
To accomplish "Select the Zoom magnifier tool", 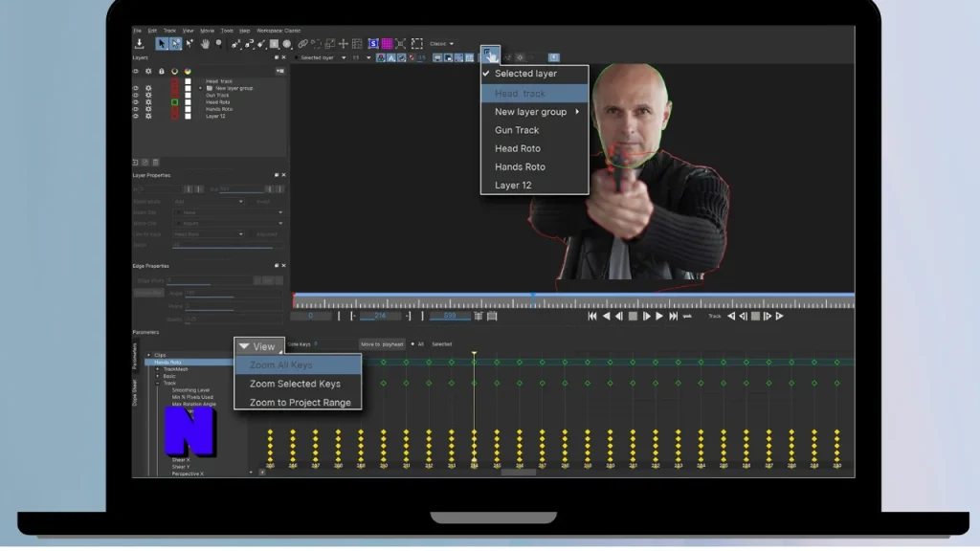I will pos(219,43).
